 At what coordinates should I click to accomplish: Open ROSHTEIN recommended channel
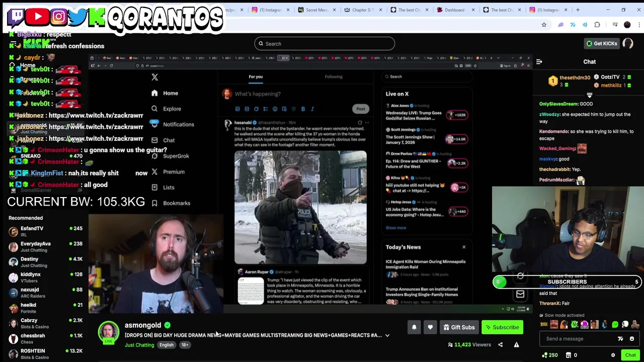pyautogui.click(x=45, y=353)
